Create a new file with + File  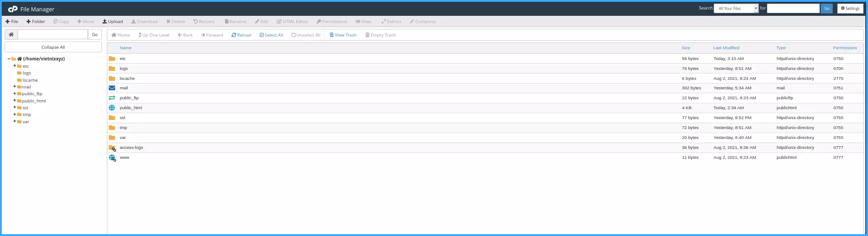tap(12, 22)
